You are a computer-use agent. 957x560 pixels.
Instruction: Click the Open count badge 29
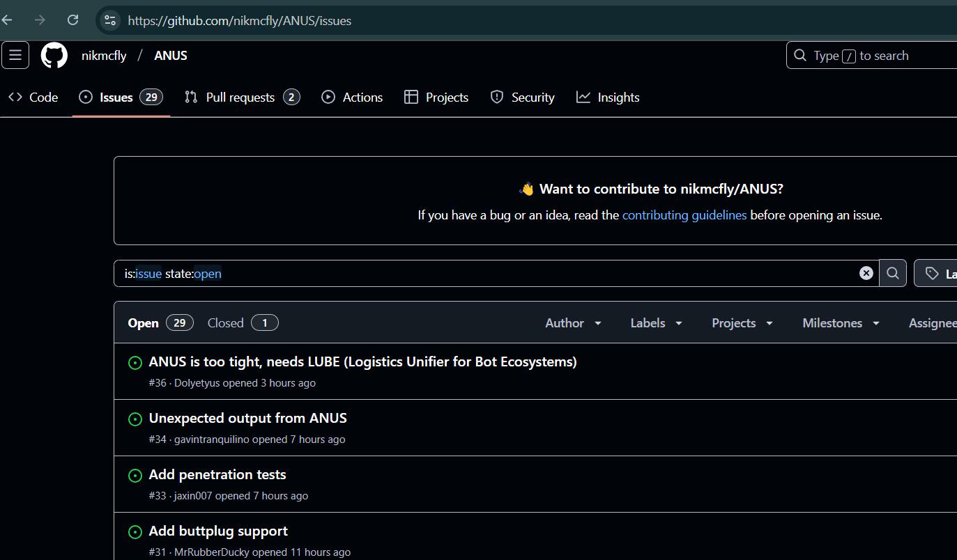click(x=179, y=323)
